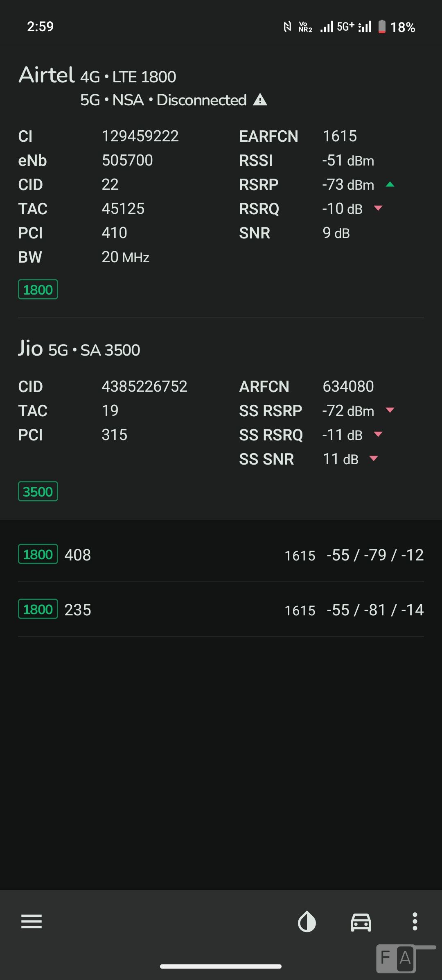Viewport: 442px width, 980px height.
Task: Select neighbor cell with PCI 408
Action: tap(221, 555)
